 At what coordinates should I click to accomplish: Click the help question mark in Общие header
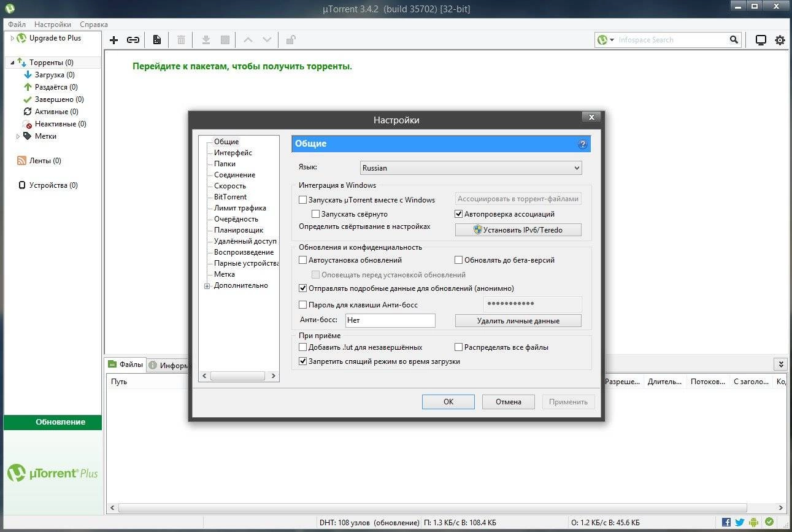pyautogui.click(x=582, y=144)
